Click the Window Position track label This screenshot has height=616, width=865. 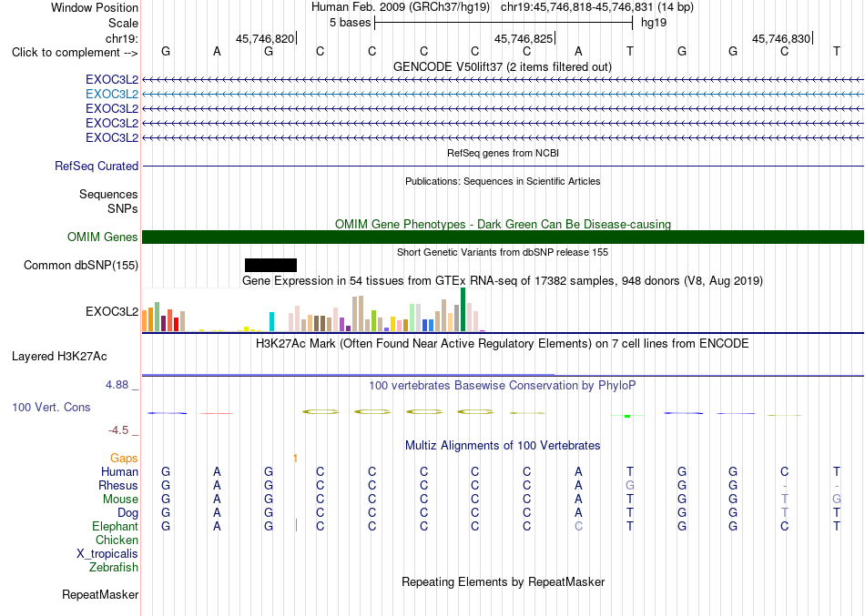(95, 7)
